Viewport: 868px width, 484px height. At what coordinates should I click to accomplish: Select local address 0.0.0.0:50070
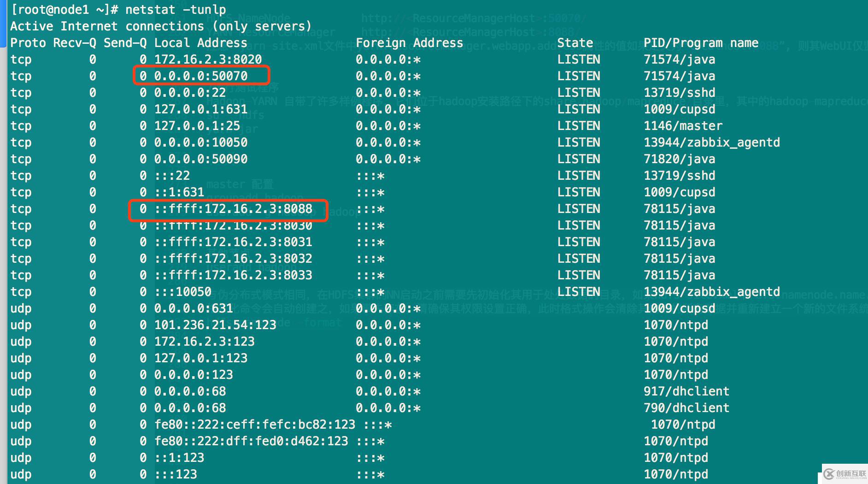201,76
